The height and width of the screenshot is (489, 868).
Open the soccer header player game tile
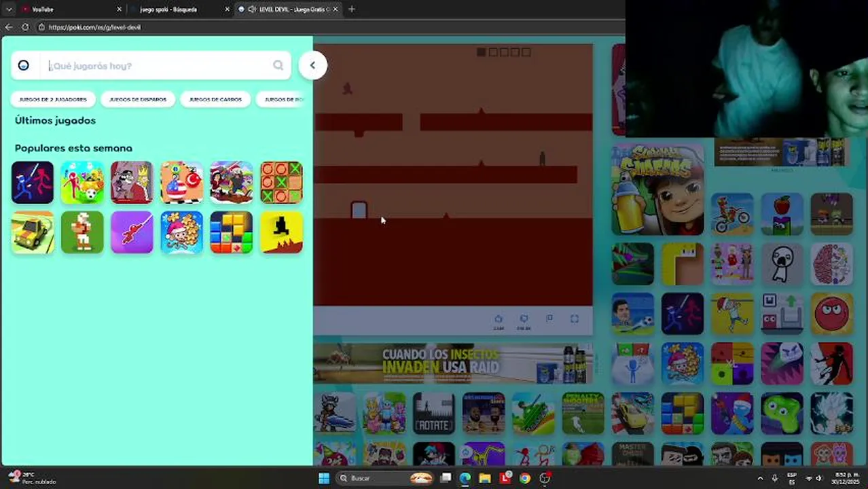tap(633, 314)
